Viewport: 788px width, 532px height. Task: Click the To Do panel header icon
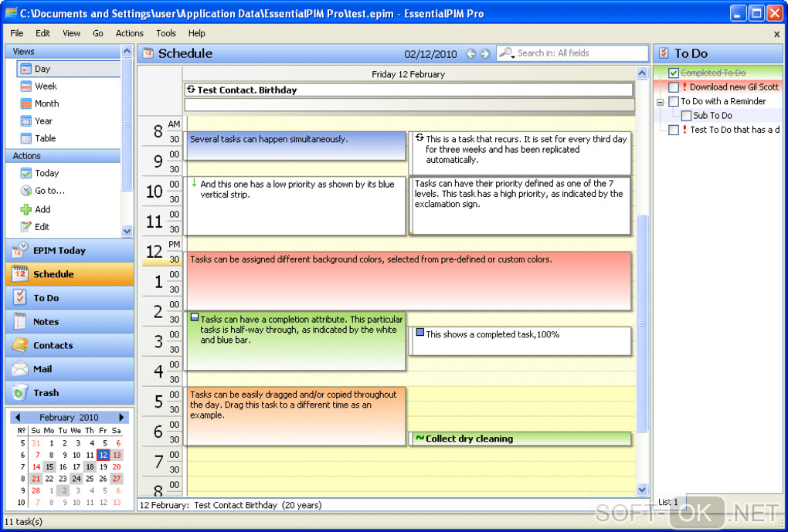pos(664,53)
